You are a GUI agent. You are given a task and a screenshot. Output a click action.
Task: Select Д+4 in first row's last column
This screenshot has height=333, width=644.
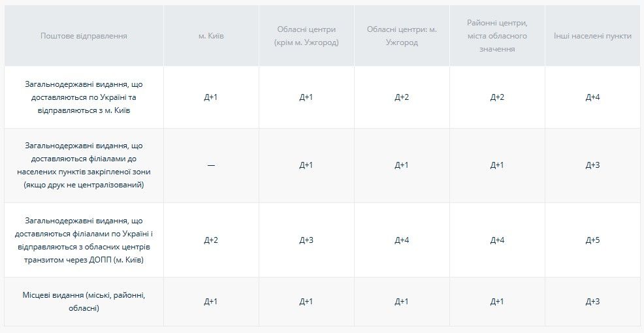592,97
